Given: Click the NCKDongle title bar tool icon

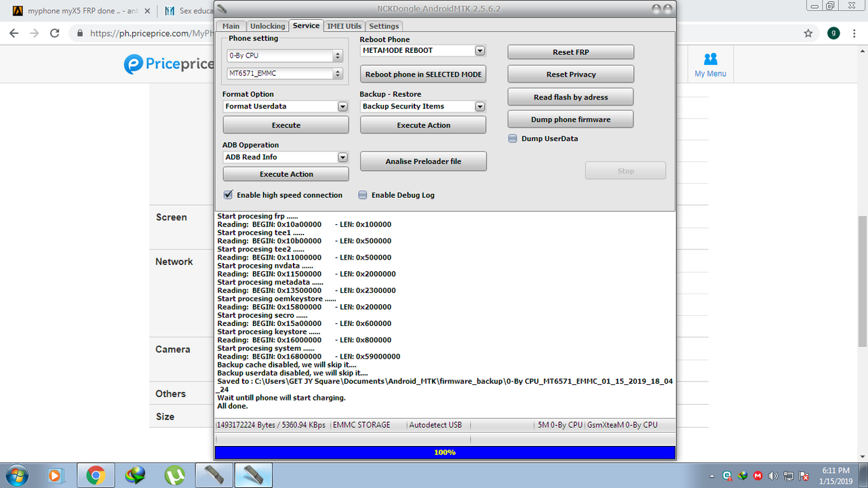Looking at the screenshot, I should pos(221,8).
